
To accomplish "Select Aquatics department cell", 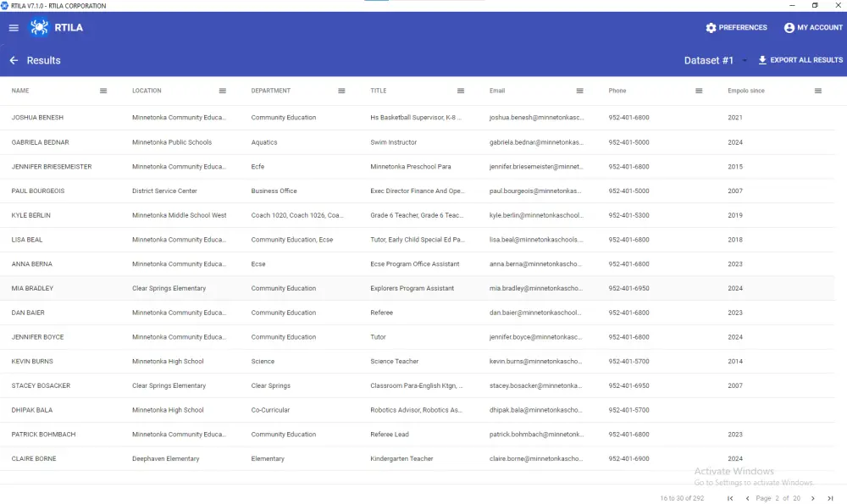I will click(x=263, y=142).
